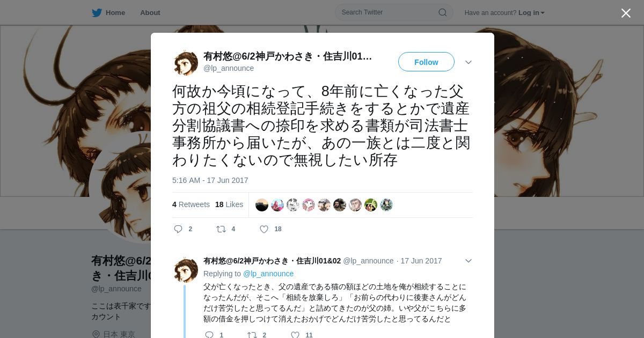View the 4 Retweets list

pyautogui.click(x=191, y=204)
